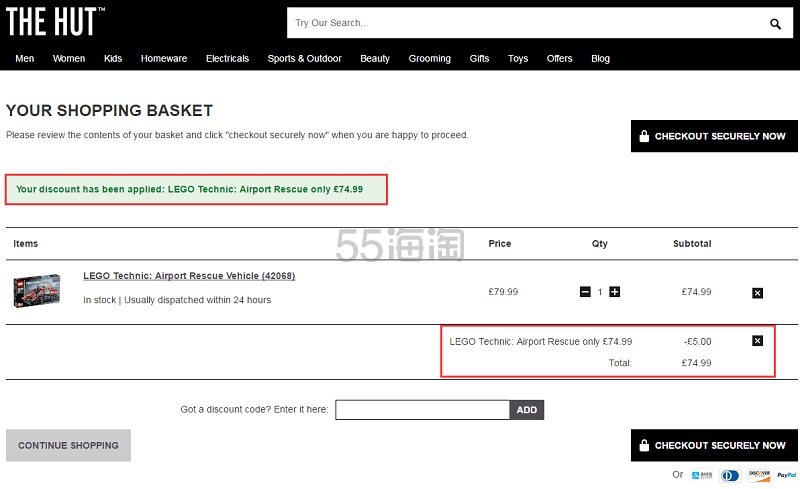Click 'LEGO Technic: Airport Rescue only £74.99' discount line
This screenshot has height=489, width=800.
[x=541, y=341]
